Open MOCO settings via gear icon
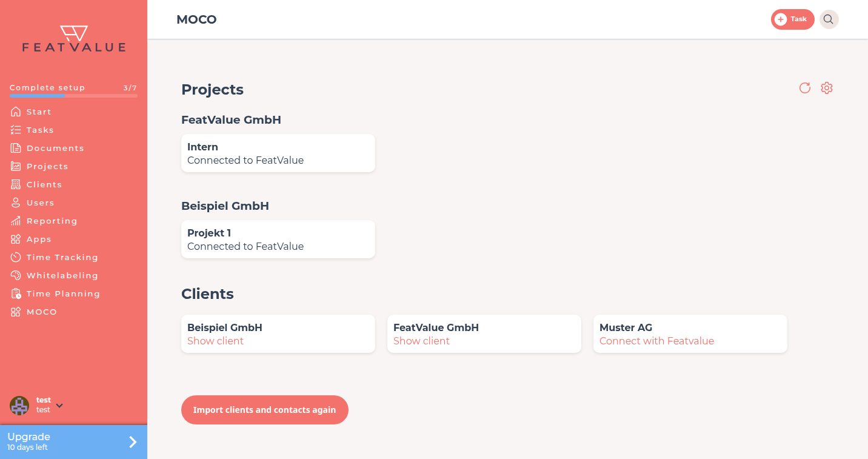The image size is (868, 459). pyautogui.click(x=827, y=88)
